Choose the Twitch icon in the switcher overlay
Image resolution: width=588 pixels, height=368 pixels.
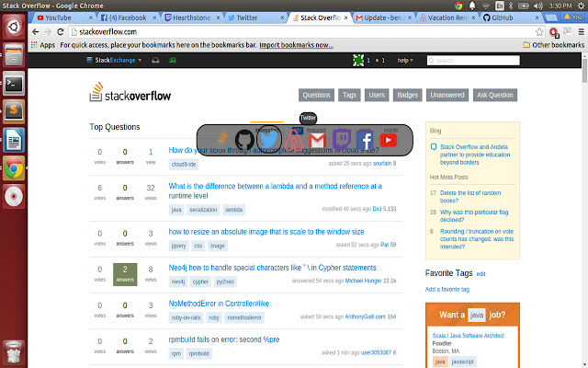pos(342,140)
